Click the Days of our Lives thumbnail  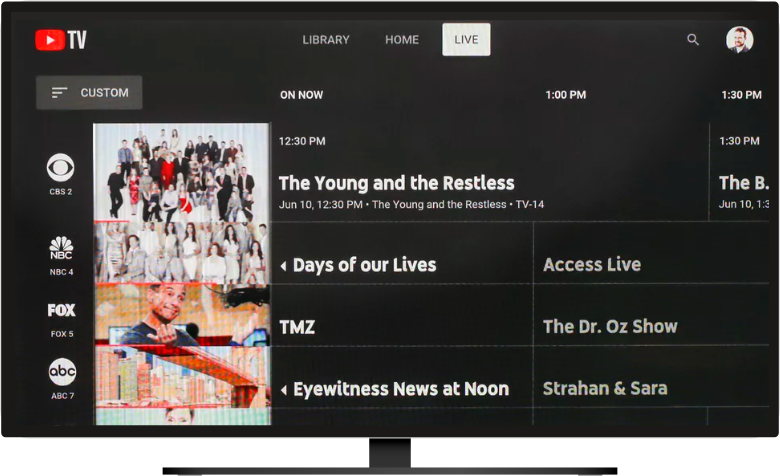[182, 253]
